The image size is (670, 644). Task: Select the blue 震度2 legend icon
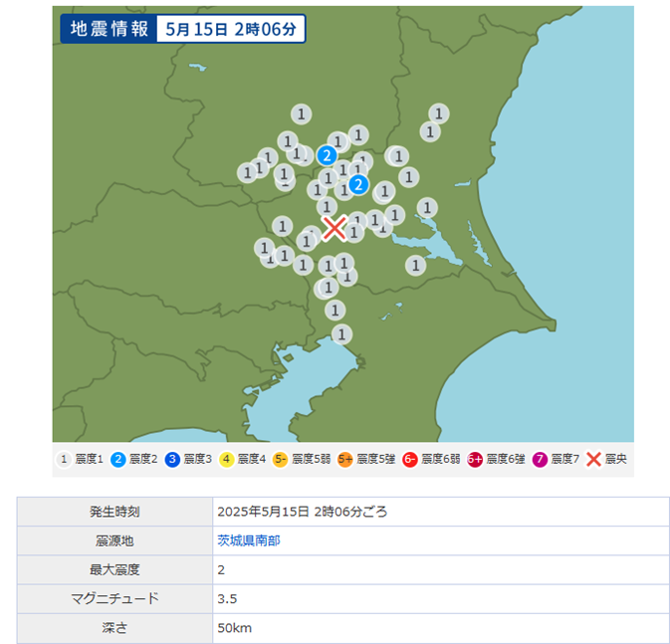pos(118,459)
